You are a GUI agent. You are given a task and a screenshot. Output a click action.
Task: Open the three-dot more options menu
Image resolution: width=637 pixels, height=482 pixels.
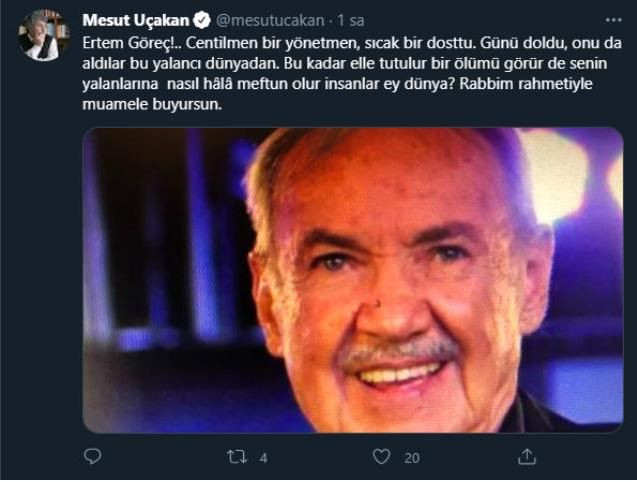[x=613, y=20]
